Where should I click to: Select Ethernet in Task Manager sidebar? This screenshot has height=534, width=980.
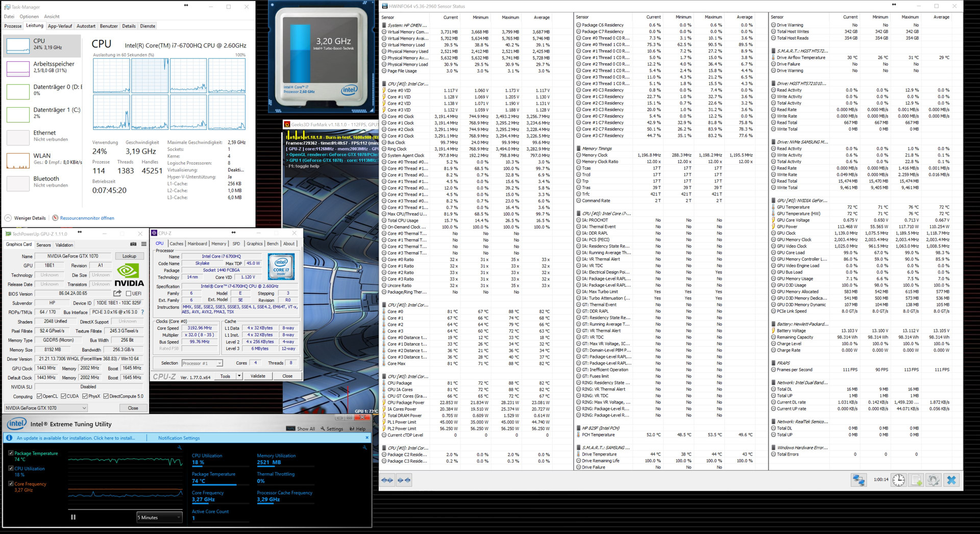42,137
